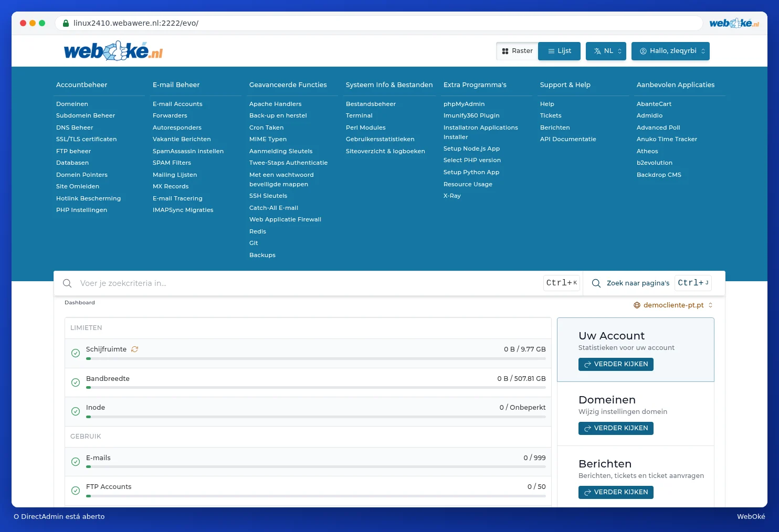Click the WebOké.nl logo in header

(x=113, y=51)
